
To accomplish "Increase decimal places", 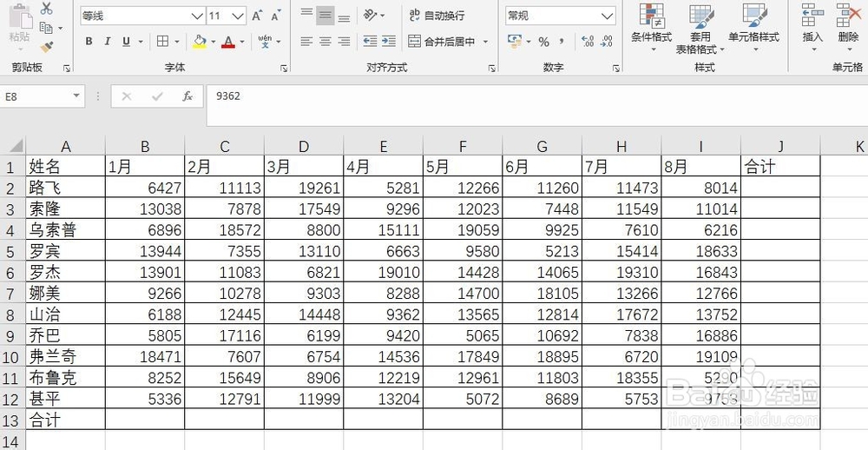I will coord(588,41).
